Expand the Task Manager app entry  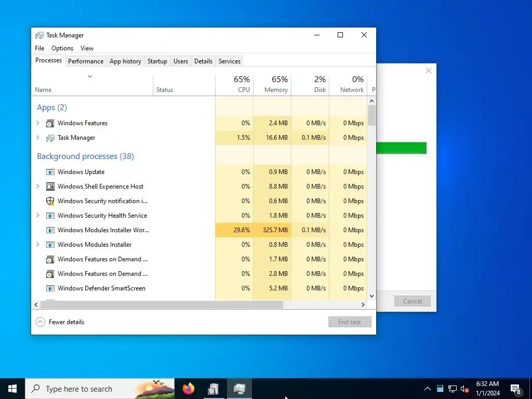(x=37, y=138)
